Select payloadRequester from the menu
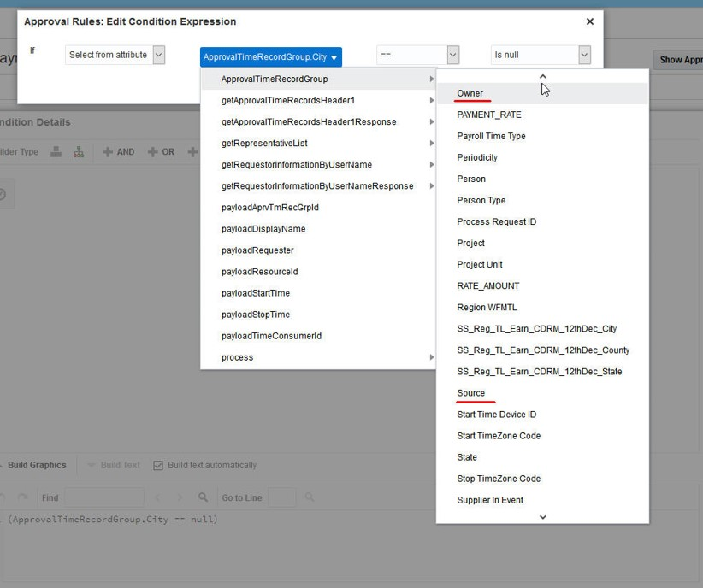 pyautogui.click(x=318, y=250)
